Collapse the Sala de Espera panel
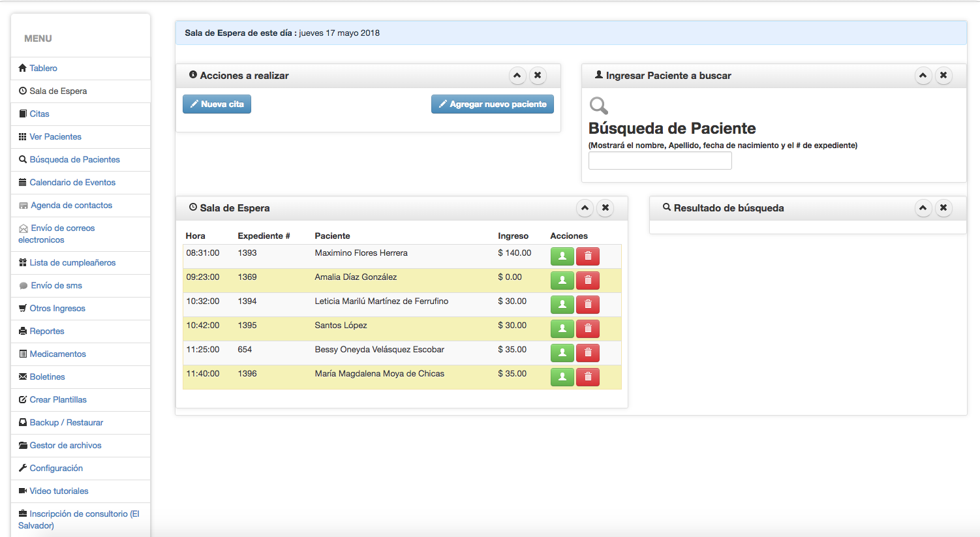Viewport: 980px width, 537px height. pos(585,208)
